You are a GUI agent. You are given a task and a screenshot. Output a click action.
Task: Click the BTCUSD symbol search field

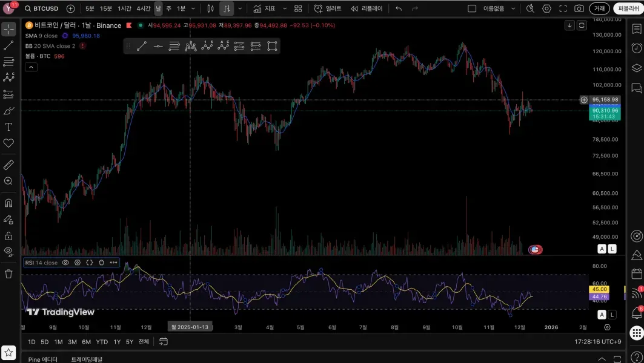[45, 8]
